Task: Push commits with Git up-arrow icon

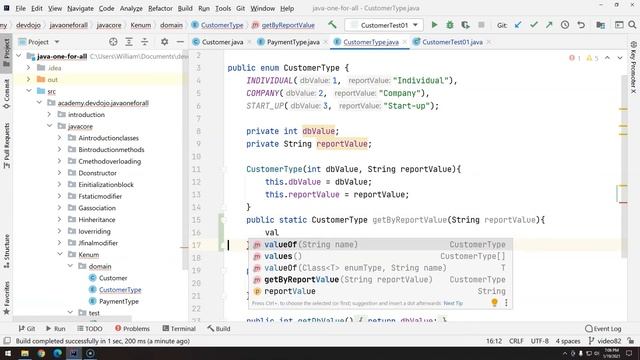Action: pos(549,25)
